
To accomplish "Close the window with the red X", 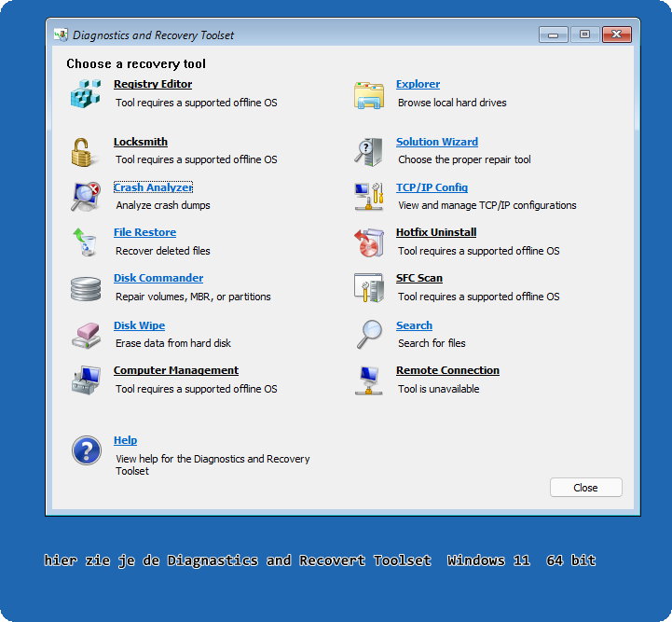I will 616,35.
